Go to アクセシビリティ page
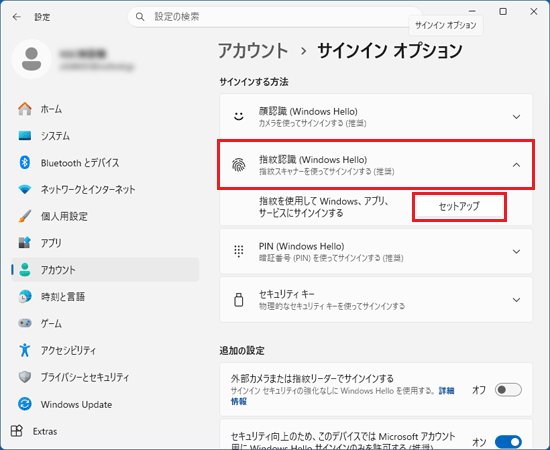The width and height of the screenshot is (550, 450). pos(105,350)
